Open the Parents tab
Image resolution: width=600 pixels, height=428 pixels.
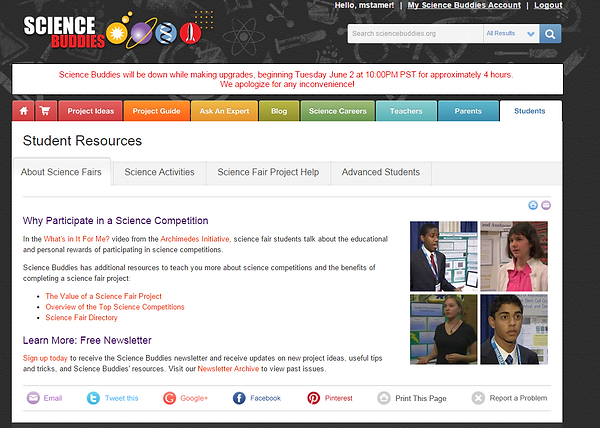[x=468, y=111]
